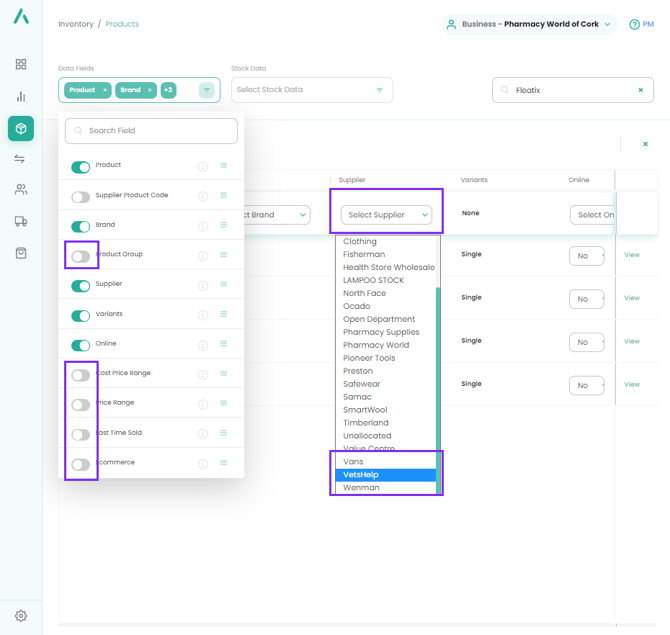Disable the Product field toggle
The height and width of the screenshot is (635, 670).
(x=81, y=167)
